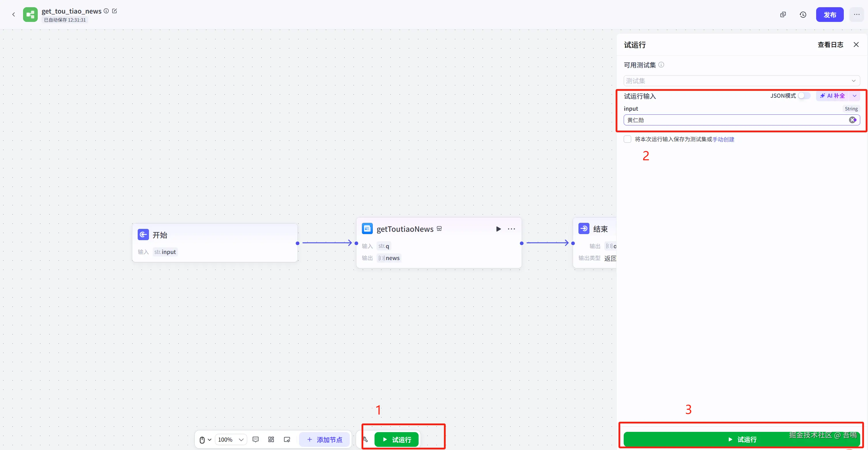Toggle the JSON模式 switch
Viewport: 868px width, 450px height.
click(x=804, y=96)
